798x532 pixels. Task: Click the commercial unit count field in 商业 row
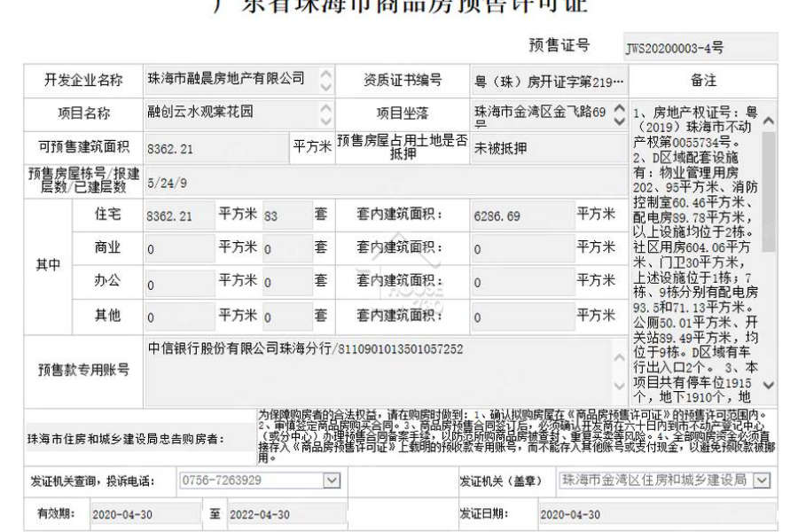point(287,249)
